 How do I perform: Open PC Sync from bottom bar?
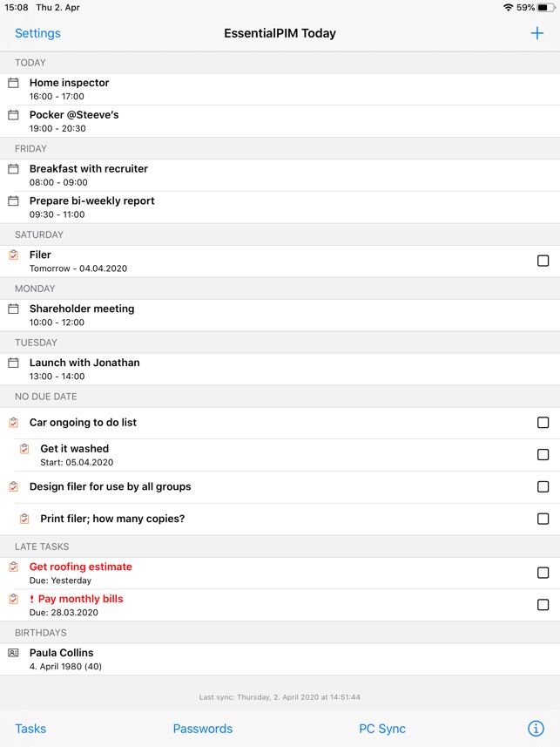382,729
